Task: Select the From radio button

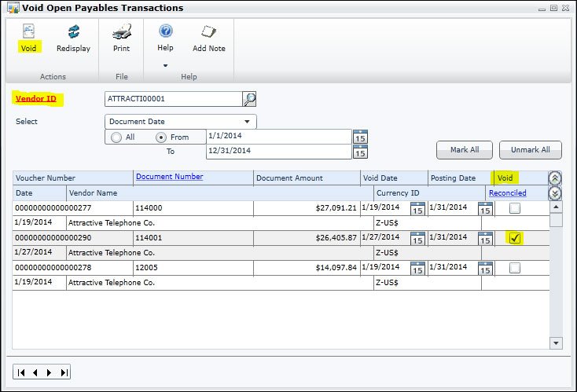Action: point(161,137)
